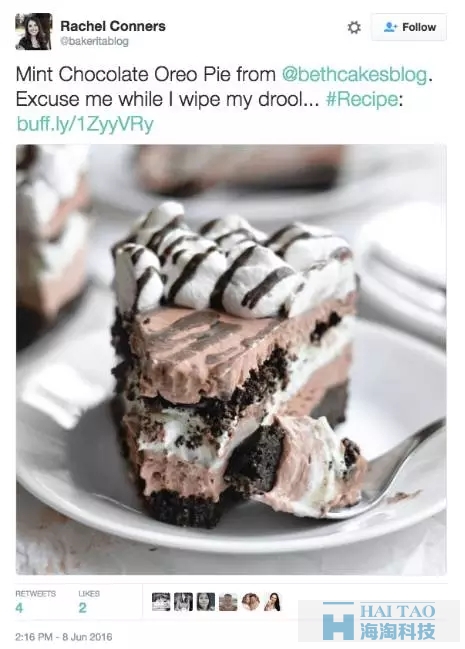Open the circular fifth avatar
This screenshot has height=649, width=465.
point(251,602)
